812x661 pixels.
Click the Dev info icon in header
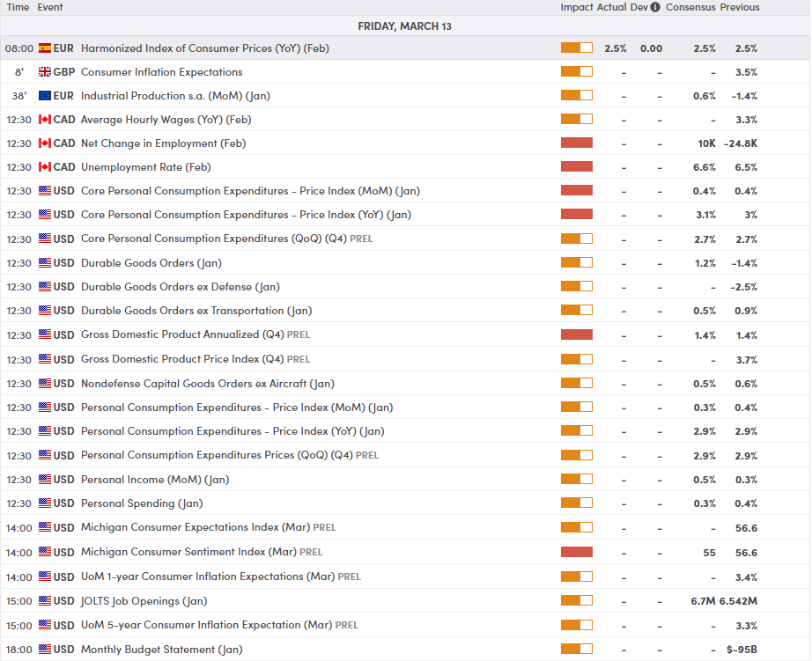[x=655, y=7]
